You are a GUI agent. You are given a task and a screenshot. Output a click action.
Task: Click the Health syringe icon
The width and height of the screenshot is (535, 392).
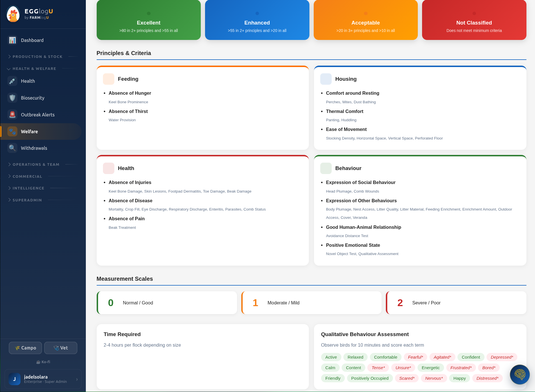pos(12,81)
